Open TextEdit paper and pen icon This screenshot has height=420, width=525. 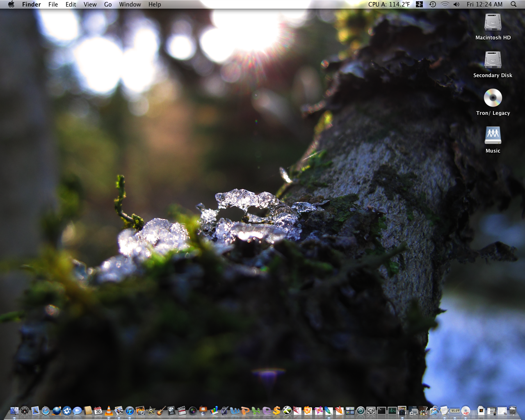coord(445,411)
